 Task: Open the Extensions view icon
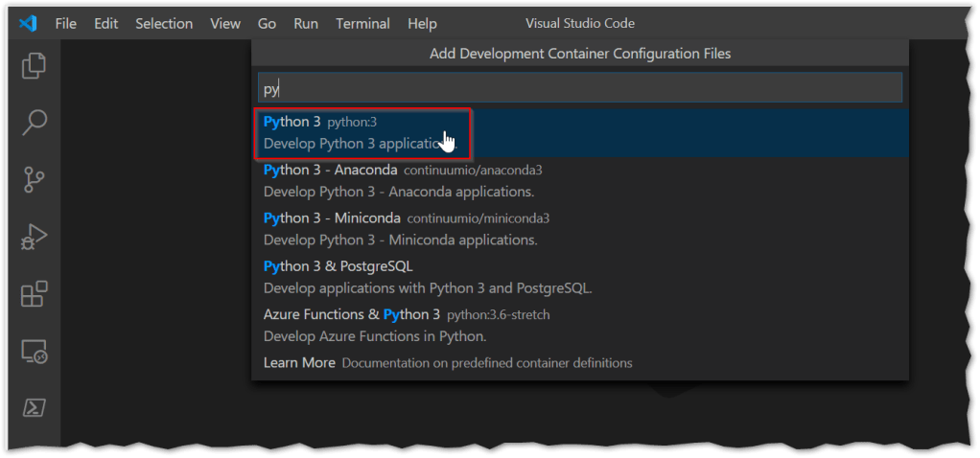pos(35,294)
